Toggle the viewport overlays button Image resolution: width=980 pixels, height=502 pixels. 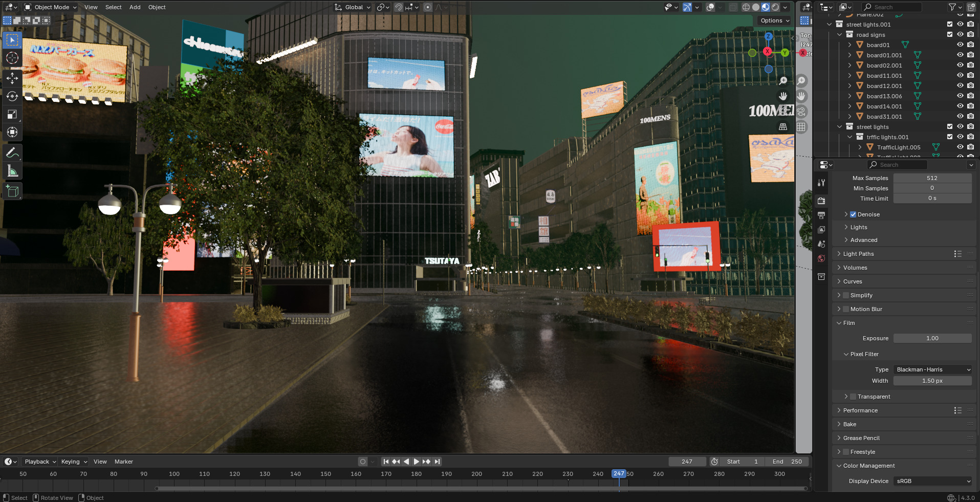710,7
